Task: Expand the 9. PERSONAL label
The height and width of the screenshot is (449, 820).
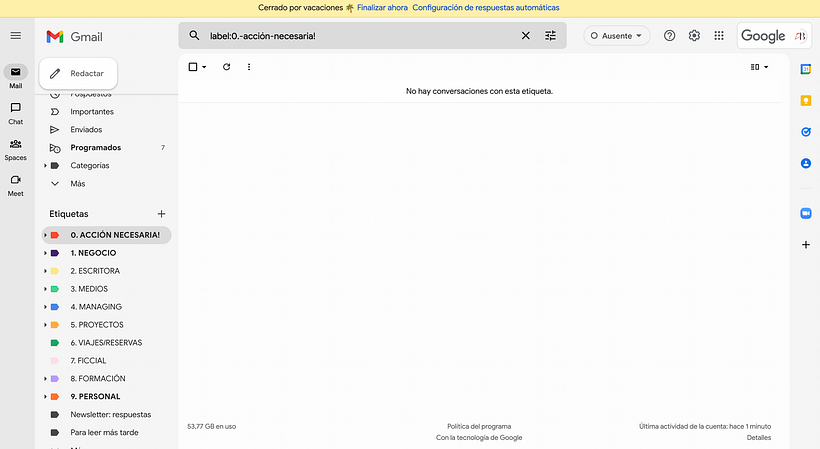Action: tap(45, 397)
